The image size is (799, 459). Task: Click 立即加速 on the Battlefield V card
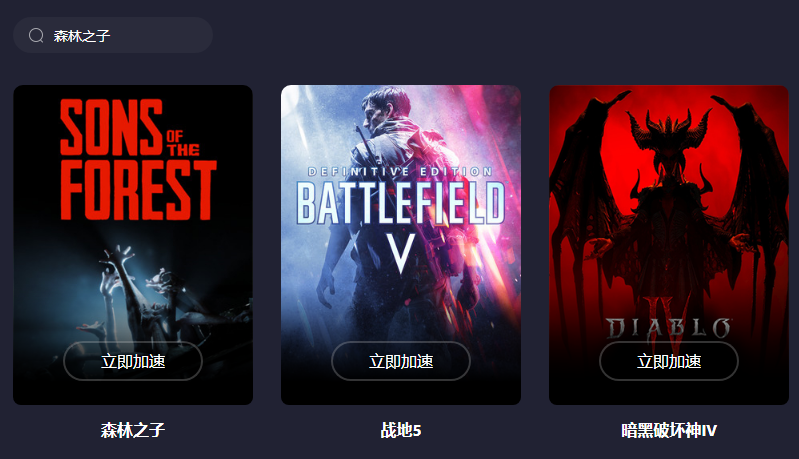[x=401, y=361]
